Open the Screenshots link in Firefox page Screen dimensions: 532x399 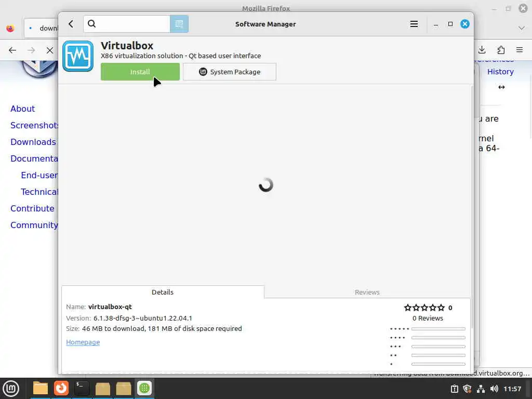(34, 126)
